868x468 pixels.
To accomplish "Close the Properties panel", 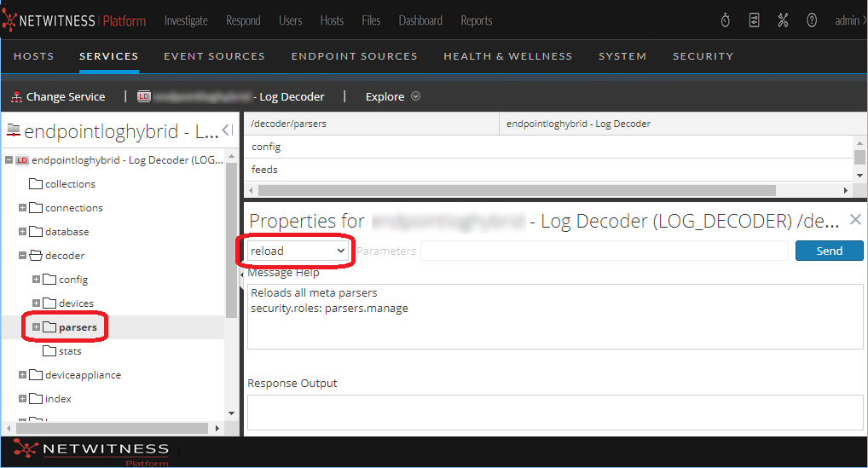I will [x=855, y=220].
